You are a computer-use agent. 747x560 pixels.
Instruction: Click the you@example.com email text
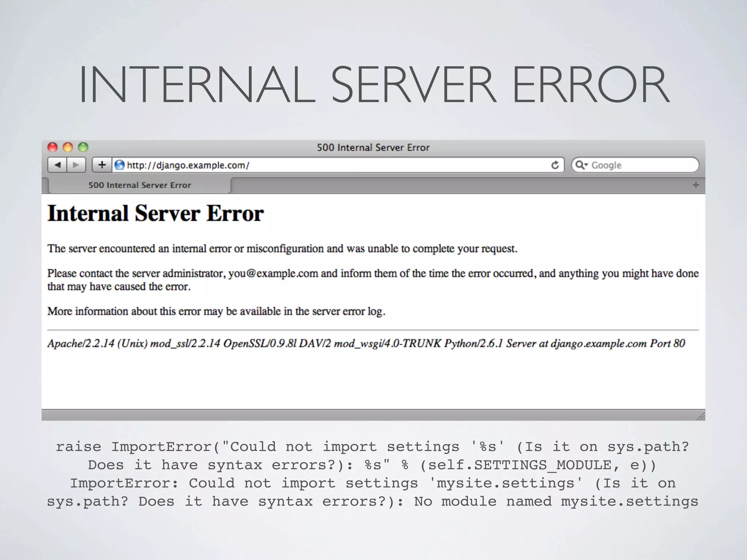tap(273, 273)
